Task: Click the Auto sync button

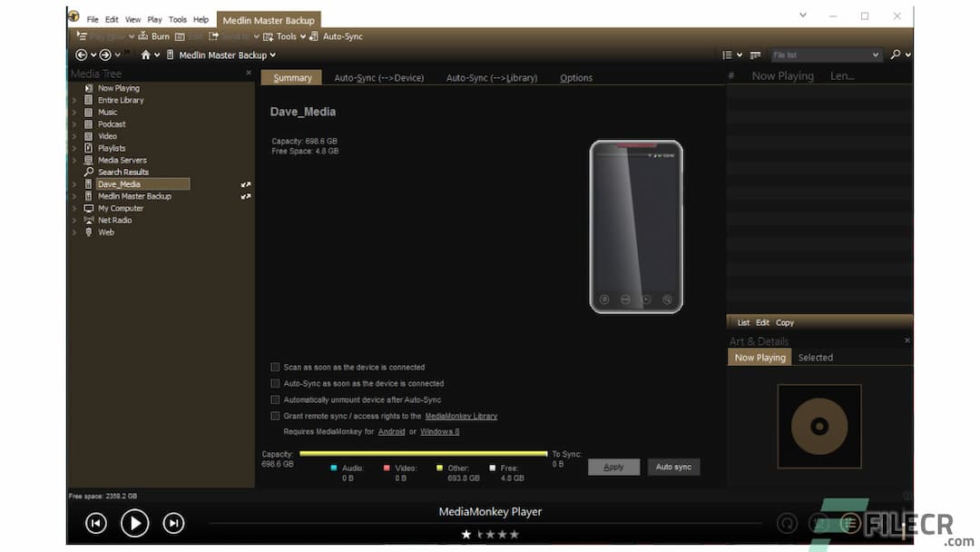Action: 673,467
